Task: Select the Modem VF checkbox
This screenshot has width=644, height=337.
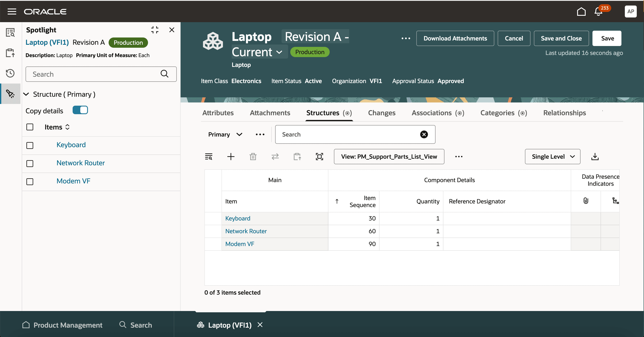Action: [30, 181]
